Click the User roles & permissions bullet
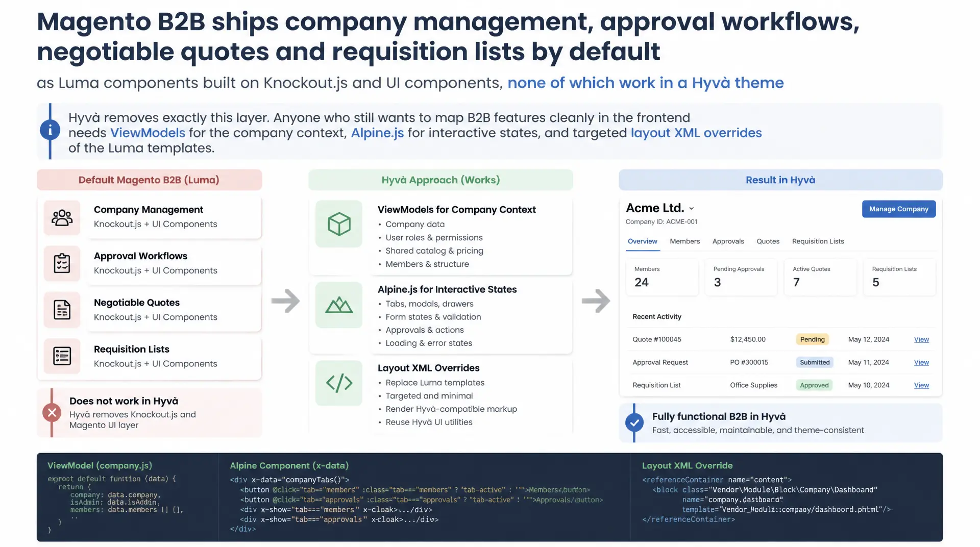This screenshot has width=980, height=547. pyautogui.click(x=434, y=237)
